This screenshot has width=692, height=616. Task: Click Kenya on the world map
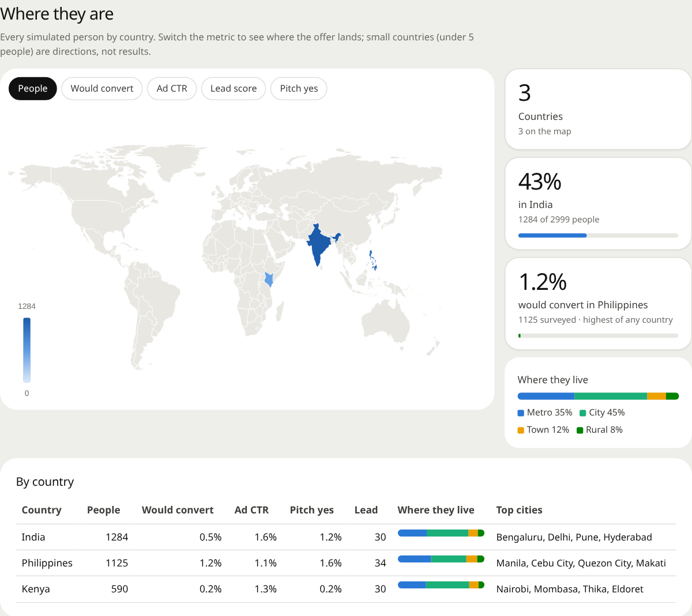pyautogui.click(x=269, y=279)
